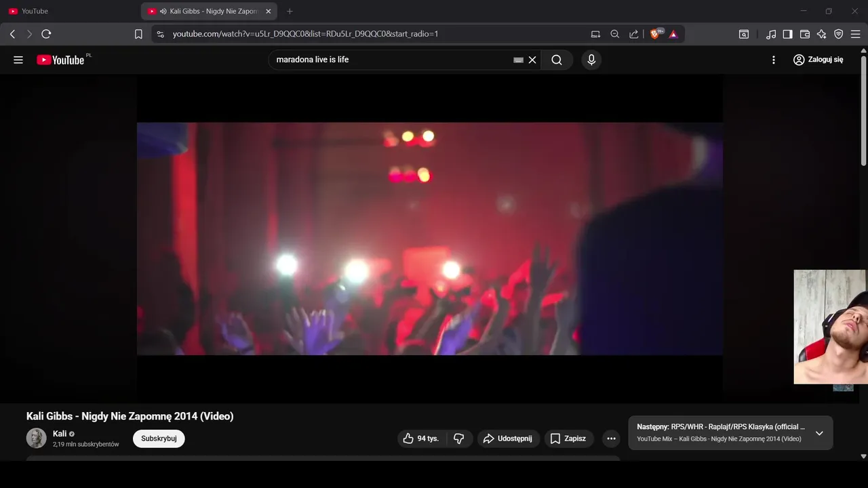Click the YouTube Mix playlist subtitle

click(x=719, y=439)
